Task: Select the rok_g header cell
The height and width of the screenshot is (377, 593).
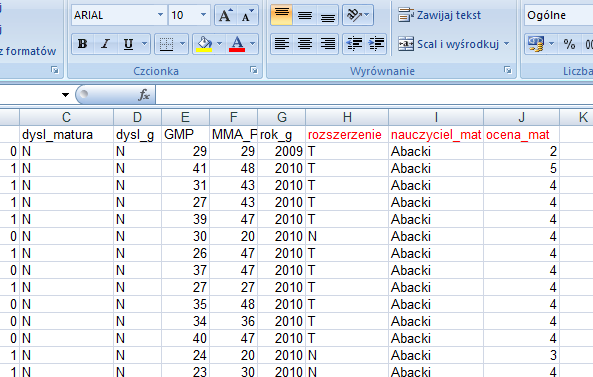Action: pos(281,134)
